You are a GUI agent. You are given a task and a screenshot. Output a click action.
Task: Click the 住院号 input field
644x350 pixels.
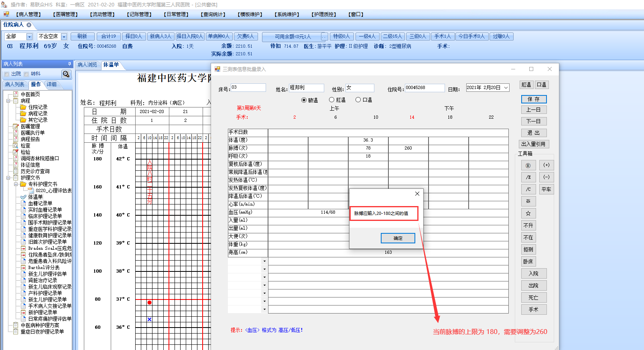coord(425,88)
